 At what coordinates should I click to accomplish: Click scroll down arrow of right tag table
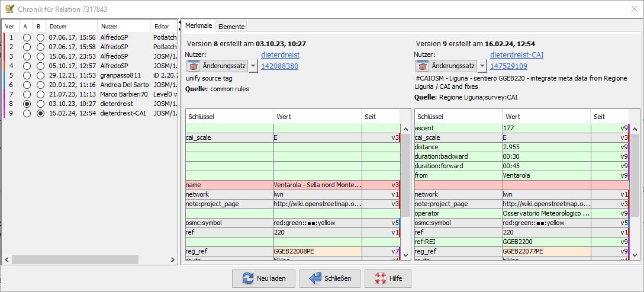coord(635,254)
